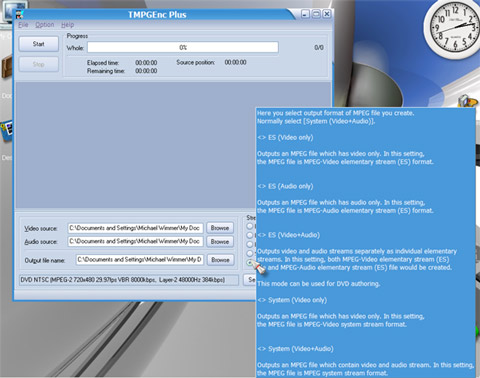This screenshot has width=480, height=378.
Task: Maximize the TMPGEnc Plus window
Action: pyautogui.click(x=316, y=14)
